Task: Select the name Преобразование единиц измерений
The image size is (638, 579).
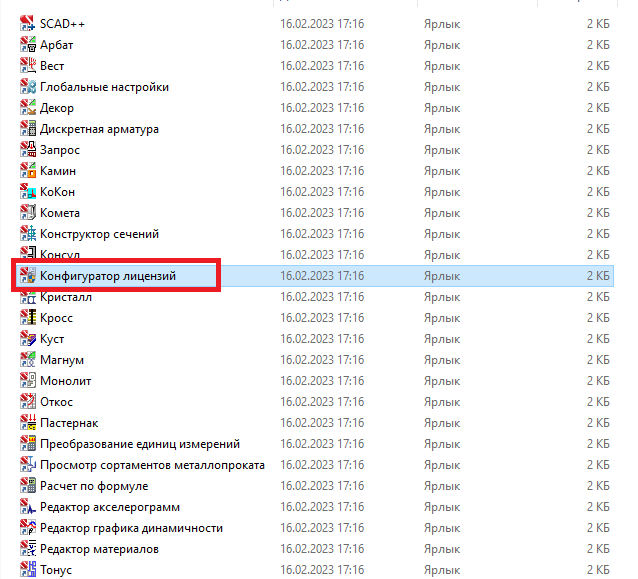Action: (x=140, y=444)
